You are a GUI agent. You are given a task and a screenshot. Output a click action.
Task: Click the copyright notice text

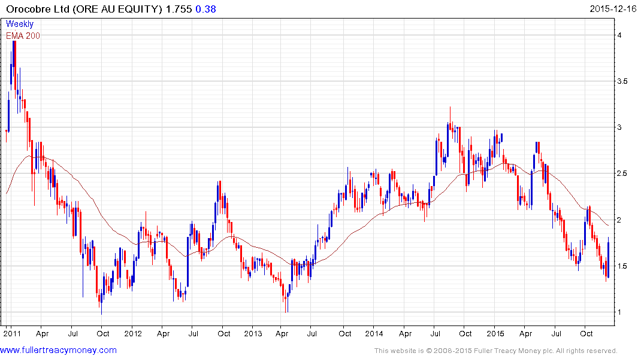coord(496,351)
